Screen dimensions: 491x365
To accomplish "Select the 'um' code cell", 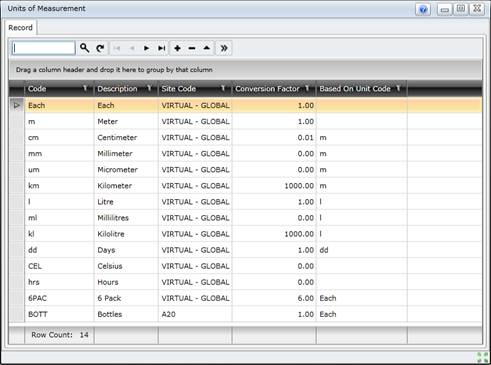I will click(x=59, y=170).
